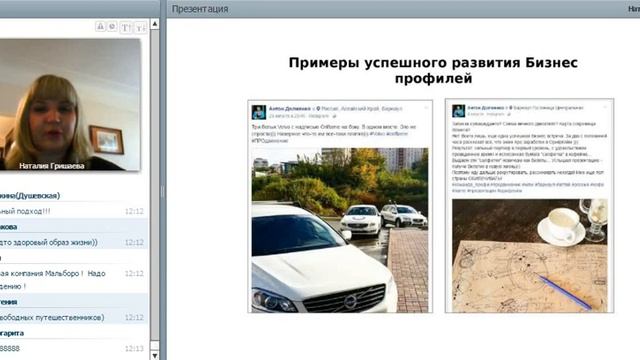Click the splitter handle between chat and presentation

coord(162,191)
